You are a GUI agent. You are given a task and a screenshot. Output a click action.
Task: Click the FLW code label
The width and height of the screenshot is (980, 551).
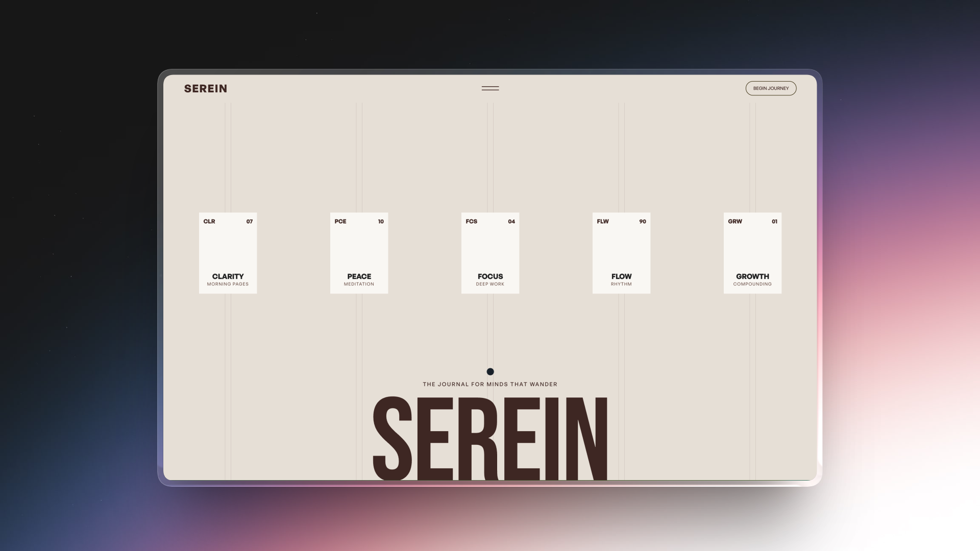click(x=603, y=221)
